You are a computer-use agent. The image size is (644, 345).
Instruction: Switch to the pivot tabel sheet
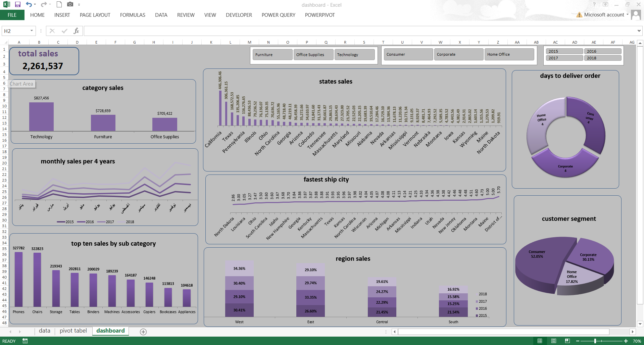(73, 331)
